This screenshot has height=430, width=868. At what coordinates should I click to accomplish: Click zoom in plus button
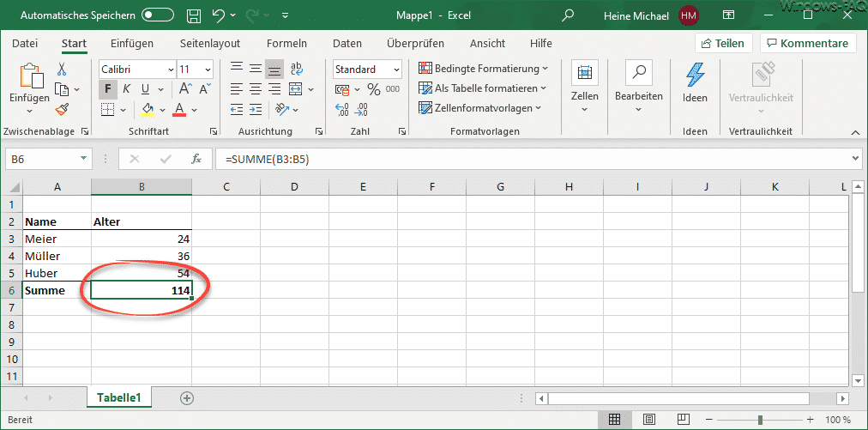(x=811, y=420)
